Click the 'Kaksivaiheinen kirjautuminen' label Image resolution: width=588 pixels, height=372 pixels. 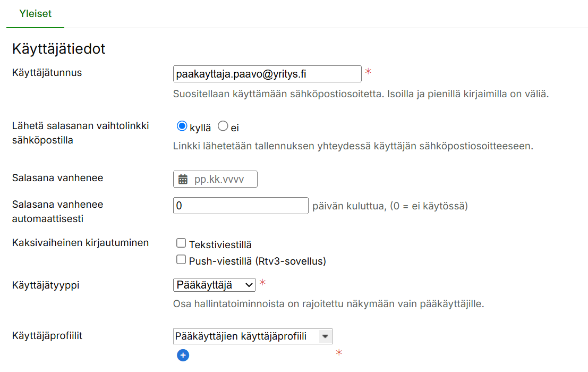[x=80, y=243]
